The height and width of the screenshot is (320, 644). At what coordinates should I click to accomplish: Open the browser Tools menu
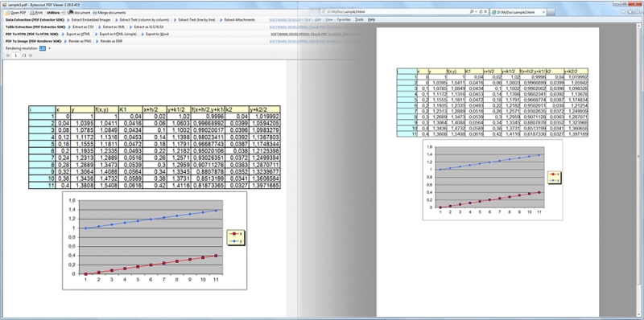(x=359, y=19)
